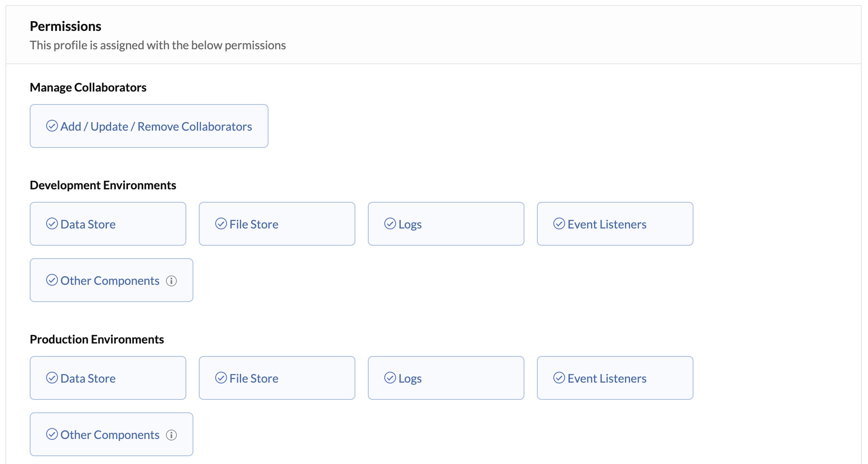The image size is (868, 464).
Task: Toggle the Development Logs permission
Action: pyautogui.click(x=446, y=224)
